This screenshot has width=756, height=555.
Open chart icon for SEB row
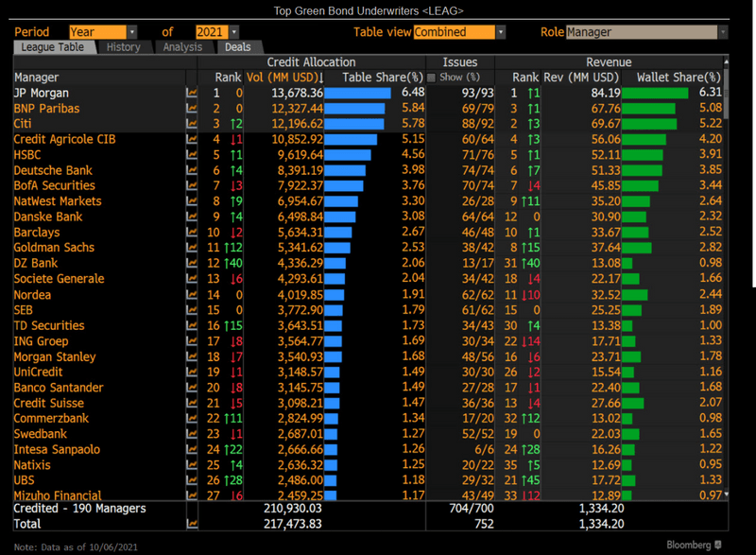[x=192, y=309]
